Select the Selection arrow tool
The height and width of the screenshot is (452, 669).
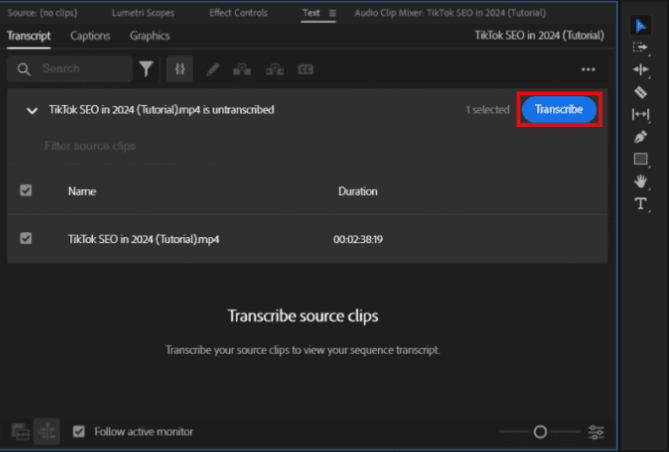[x=641, y=25]
